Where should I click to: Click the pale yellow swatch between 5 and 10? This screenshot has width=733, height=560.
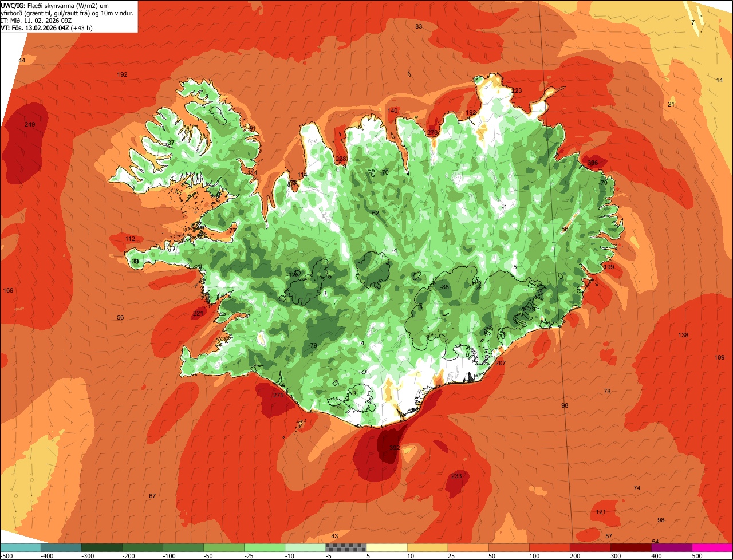387,548
